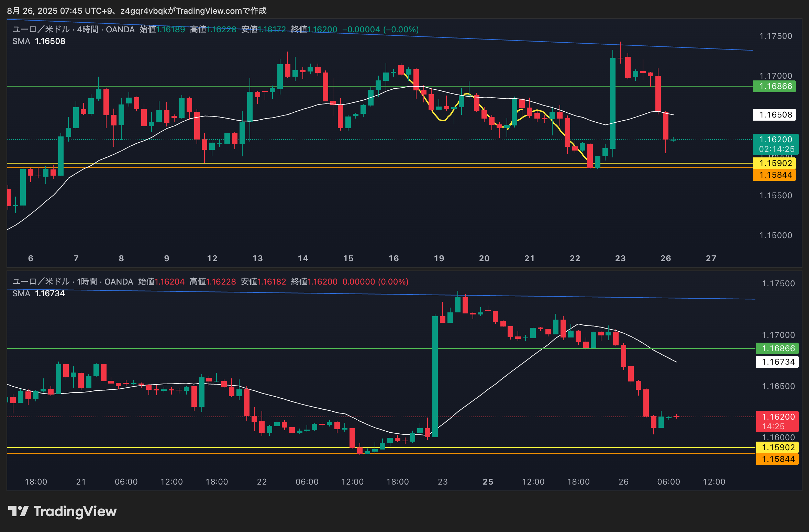Click the orange 1.15844 price label on the lower chart
This screenshot has width=809, height=532.
pos(777,459)
